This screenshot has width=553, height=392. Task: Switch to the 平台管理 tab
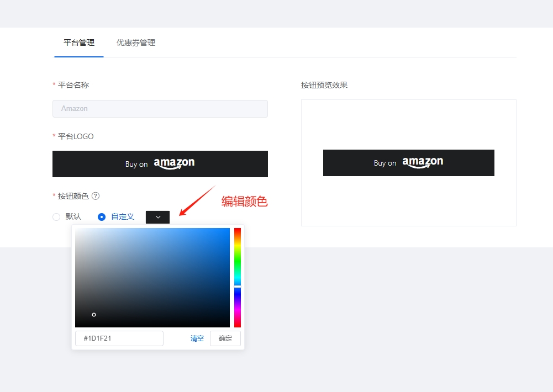coord(79,43)
